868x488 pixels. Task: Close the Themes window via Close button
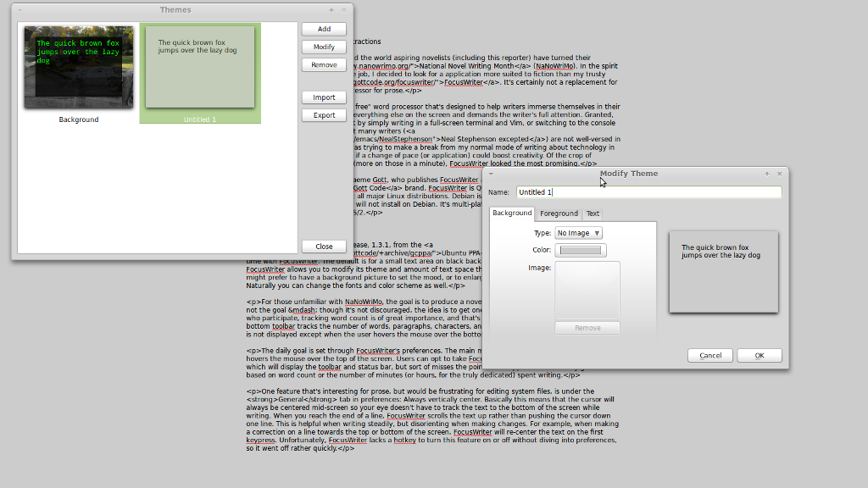pyautogui.click(x=324, y=247)
